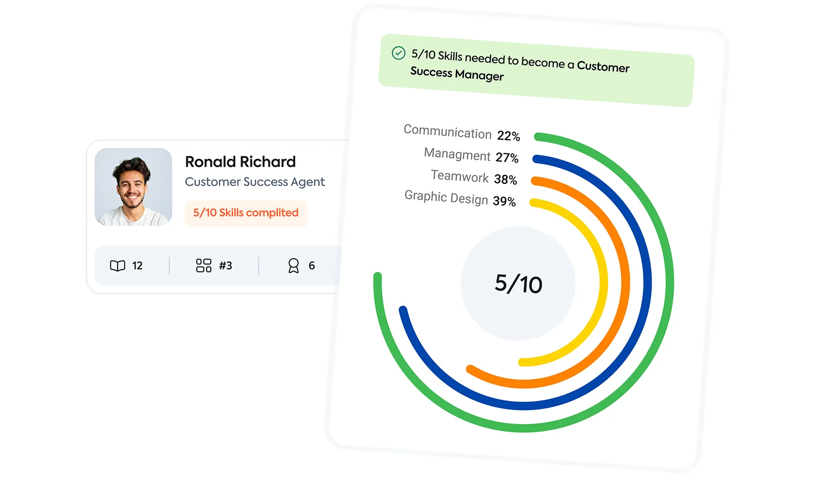
Task: Click the "5/10 Skills complited" badge
Action: click(246, 213)
